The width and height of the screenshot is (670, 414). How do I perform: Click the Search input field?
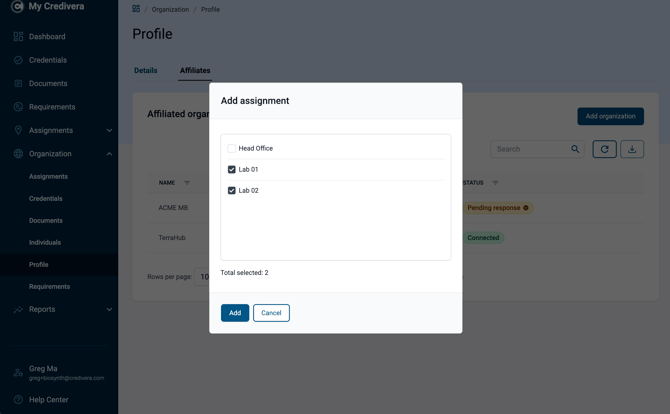[532, 149]
